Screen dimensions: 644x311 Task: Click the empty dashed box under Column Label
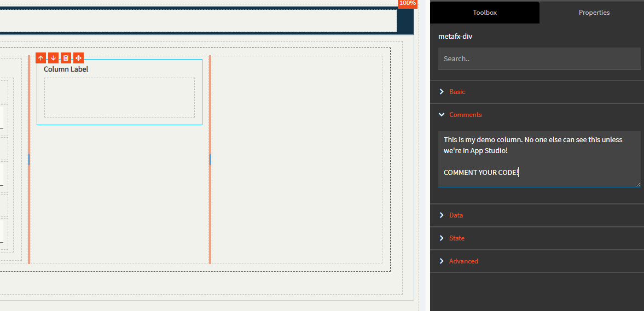(119, 98)
